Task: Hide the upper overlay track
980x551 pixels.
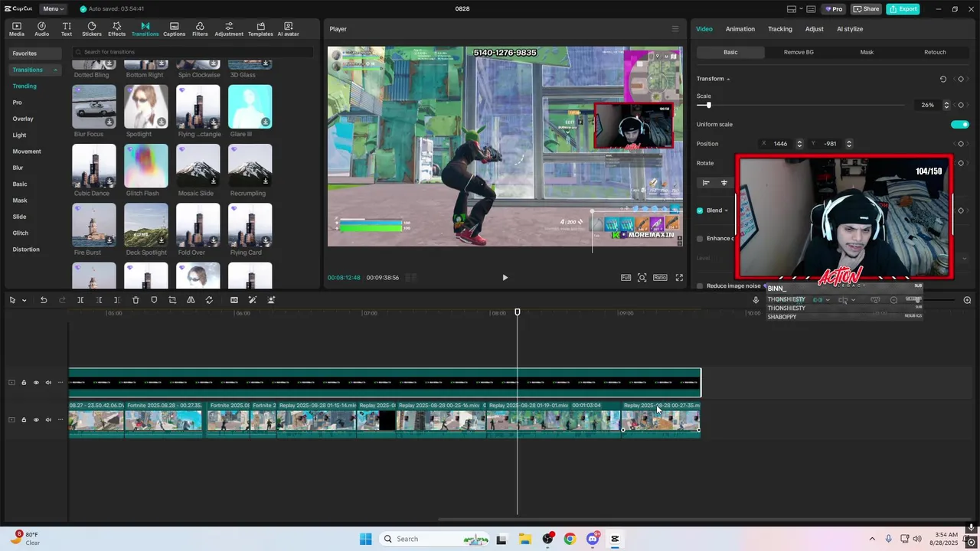Action: click(x=36, y=383)
